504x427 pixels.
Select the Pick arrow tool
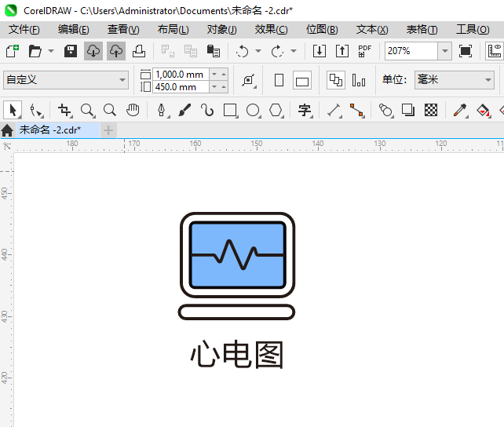(13, 110)
